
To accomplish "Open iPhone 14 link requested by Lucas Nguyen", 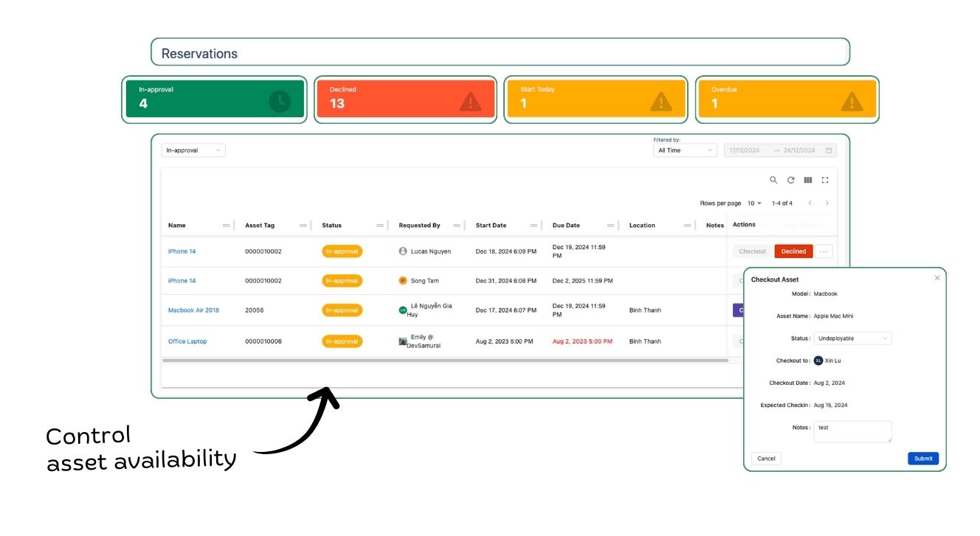I will click(x=182, y=251).
